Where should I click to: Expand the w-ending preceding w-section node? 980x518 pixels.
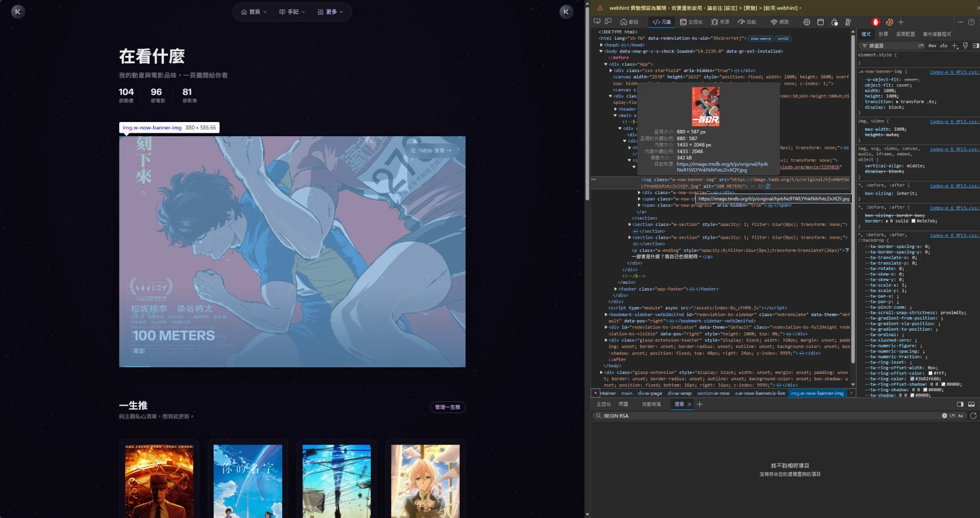pos(630,238)
